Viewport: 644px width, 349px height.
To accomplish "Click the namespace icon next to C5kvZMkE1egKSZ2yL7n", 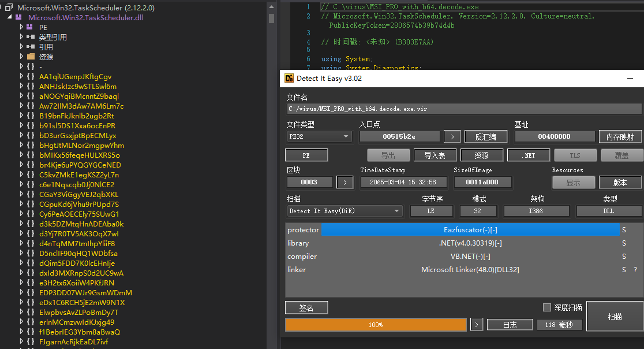I will click(x=30, y=174).
